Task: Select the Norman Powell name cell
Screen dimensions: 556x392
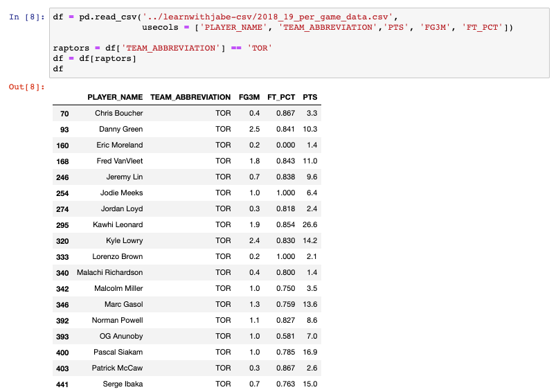Action: coord(118,321)
